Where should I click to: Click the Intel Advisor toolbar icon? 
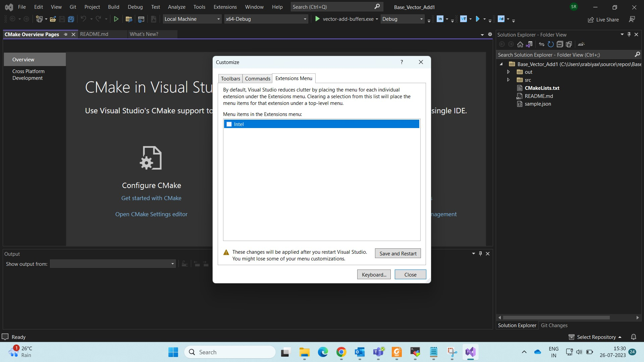point(501,19)
